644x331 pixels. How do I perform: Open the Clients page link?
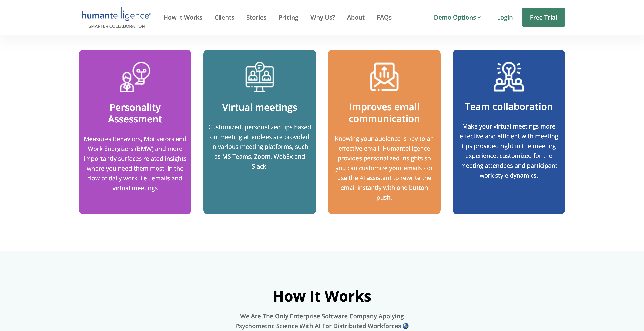pos(224,17)
